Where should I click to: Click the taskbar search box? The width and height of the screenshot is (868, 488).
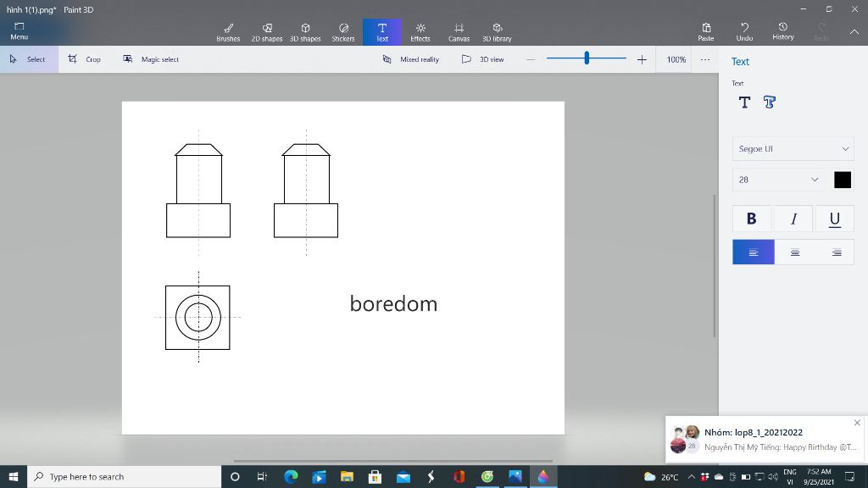click(124, 476)
